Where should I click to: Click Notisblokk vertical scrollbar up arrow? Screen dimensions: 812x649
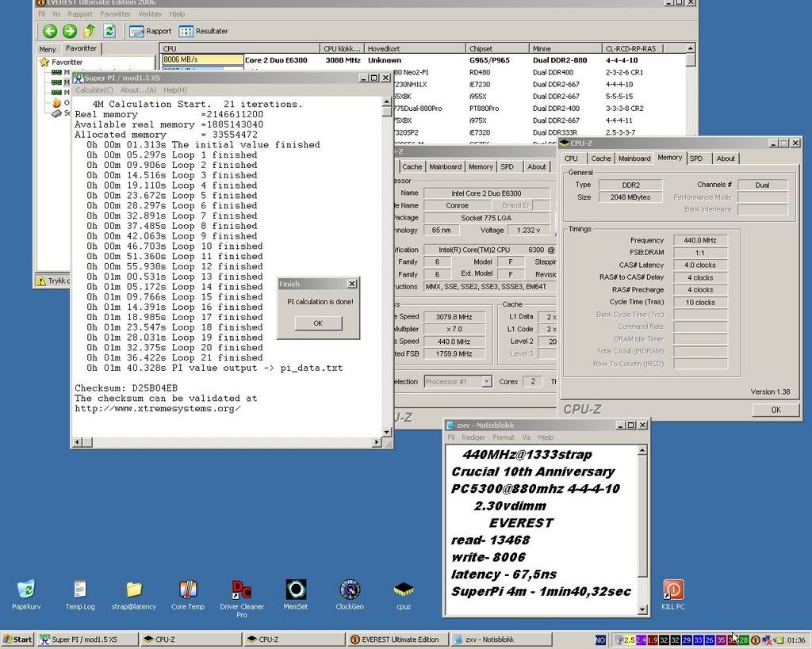coord(642,451)
